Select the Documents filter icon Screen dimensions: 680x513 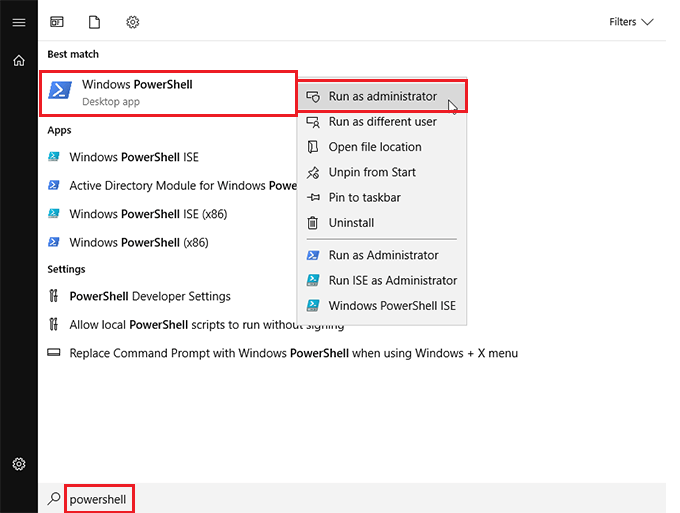coord(95,22)
